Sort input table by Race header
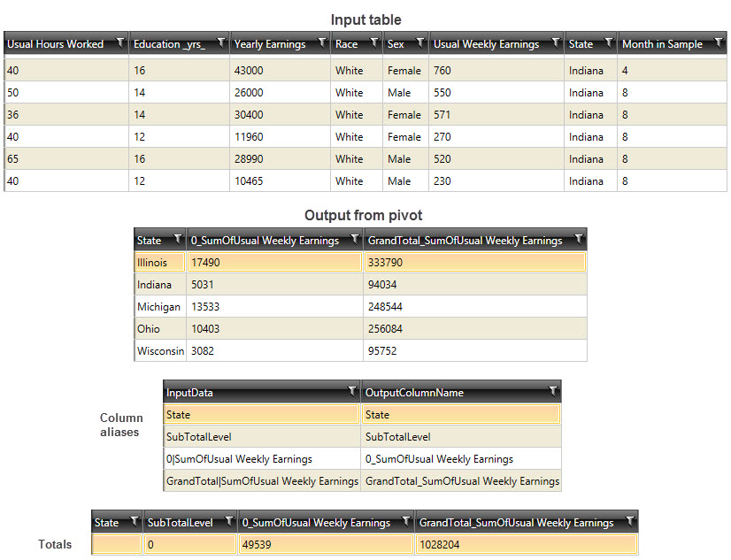 tap(346, 44)
